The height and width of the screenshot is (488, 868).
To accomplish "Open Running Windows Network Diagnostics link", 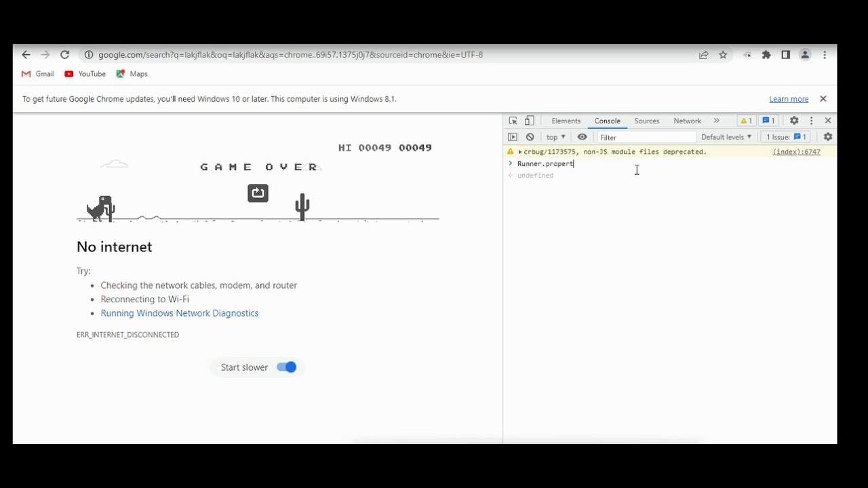I will pos(180,313).
